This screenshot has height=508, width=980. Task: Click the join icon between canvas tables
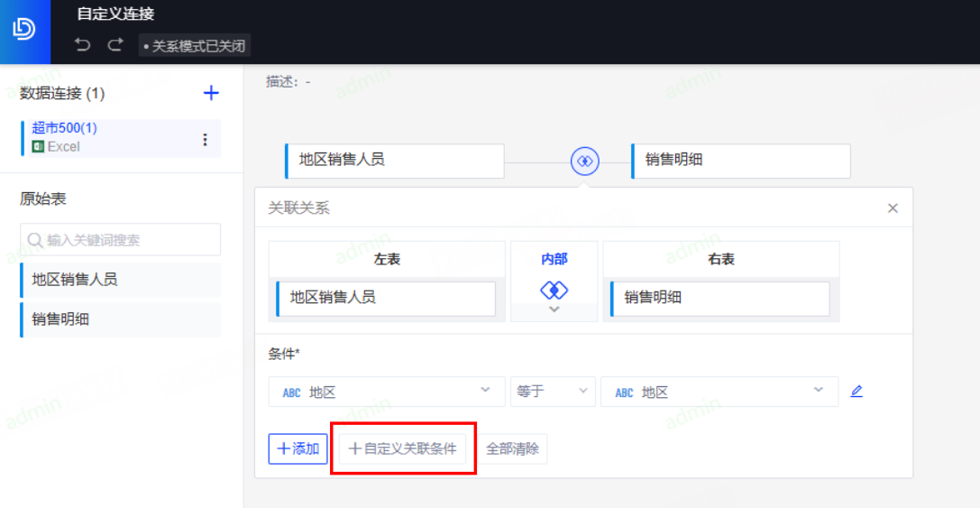[x=584, y=161]
